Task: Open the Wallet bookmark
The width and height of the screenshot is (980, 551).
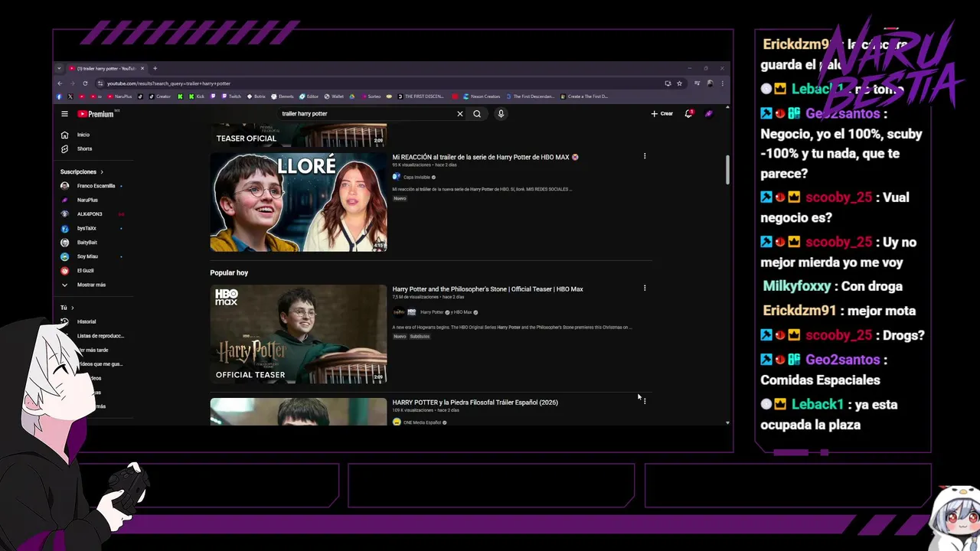Action: (334, 96)
